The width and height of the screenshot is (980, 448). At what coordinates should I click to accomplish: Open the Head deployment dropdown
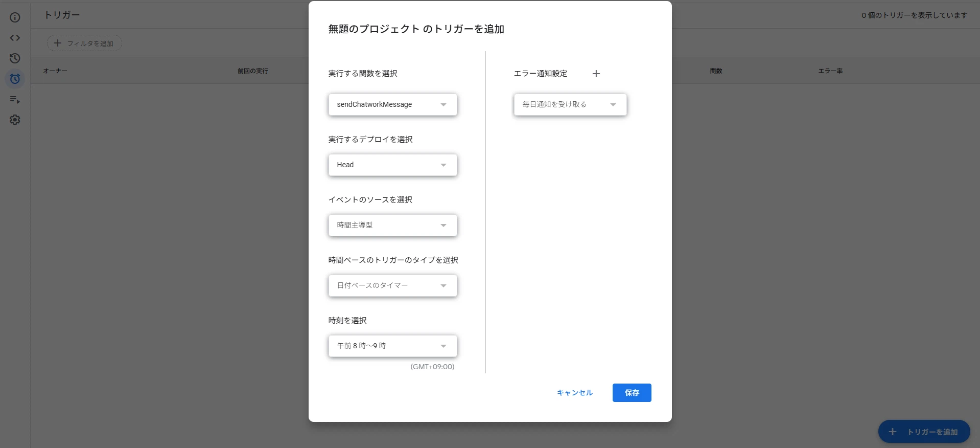(x=392, y=165)
